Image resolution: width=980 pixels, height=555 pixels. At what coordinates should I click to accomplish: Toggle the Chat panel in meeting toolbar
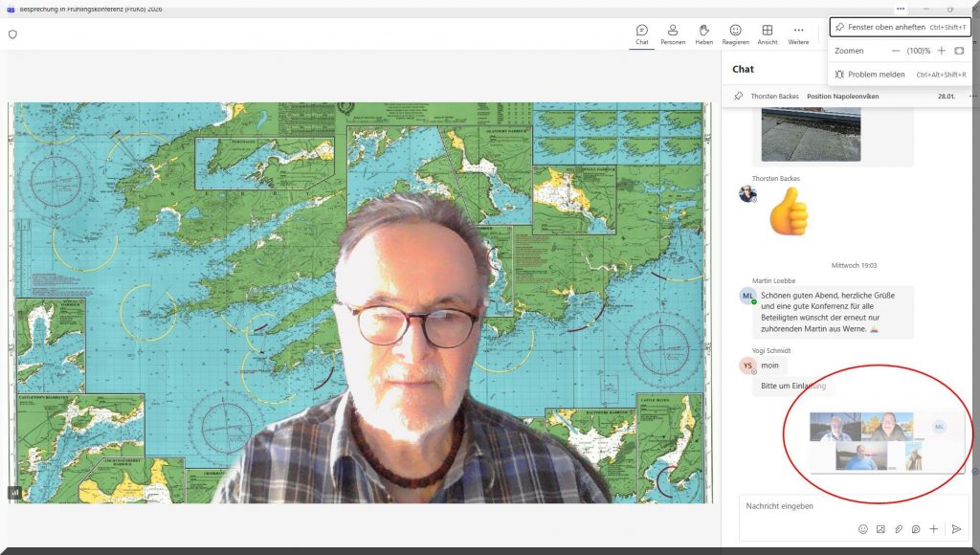[x=641, y=34]
